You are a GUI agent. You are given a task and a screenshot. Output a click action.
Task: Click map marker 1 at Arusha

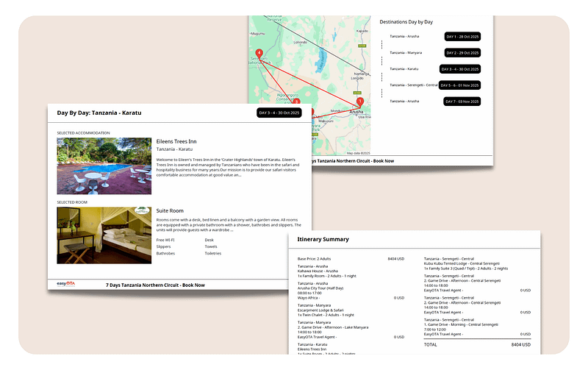(359, 102)
